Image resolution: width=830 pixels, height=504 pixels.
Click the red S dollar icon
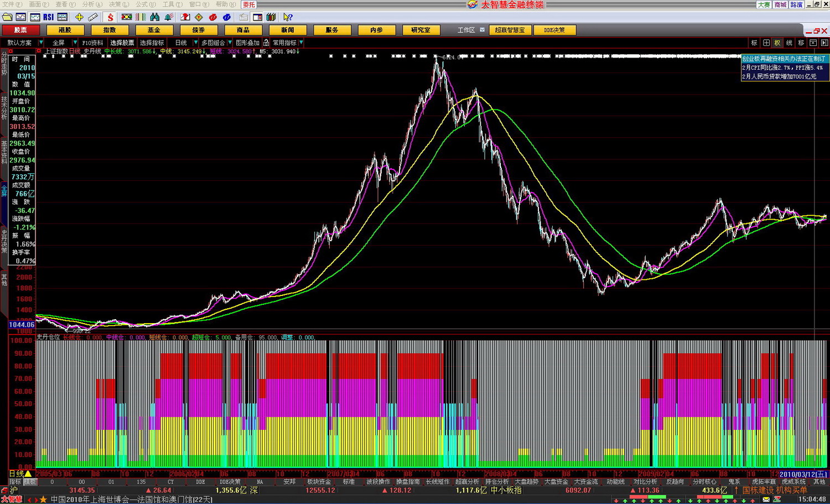110,17
